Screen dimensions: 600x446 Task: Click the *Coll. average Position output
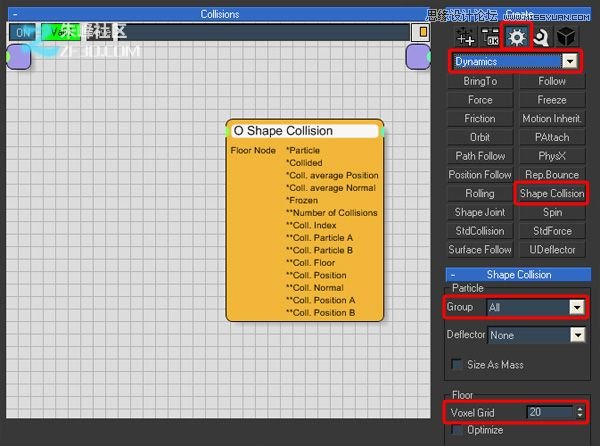332,175
